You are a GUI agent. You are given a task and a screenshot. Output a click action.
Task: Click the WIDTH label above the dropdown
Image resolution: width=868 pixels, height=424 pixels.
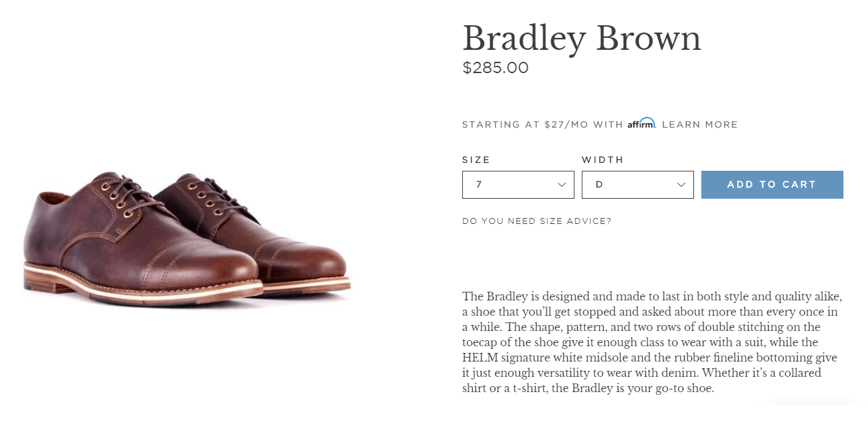click(602, 160)
